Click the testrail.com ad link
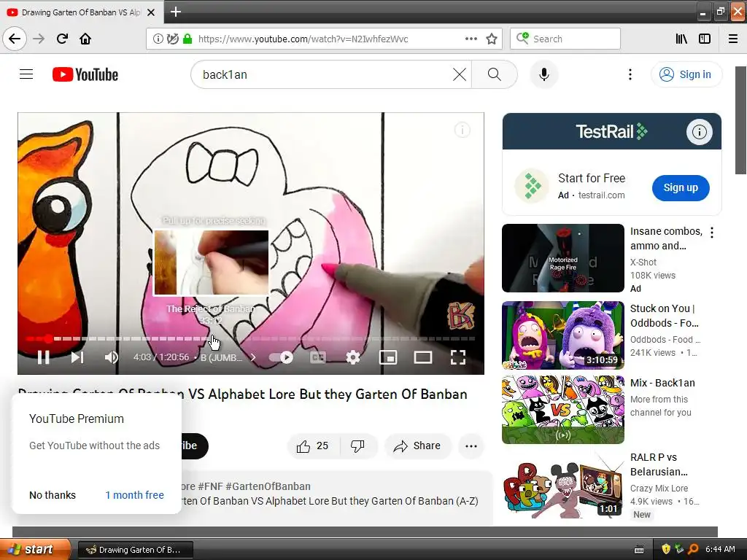This screenshot has height=560, width=747. (x=601, y=195)
